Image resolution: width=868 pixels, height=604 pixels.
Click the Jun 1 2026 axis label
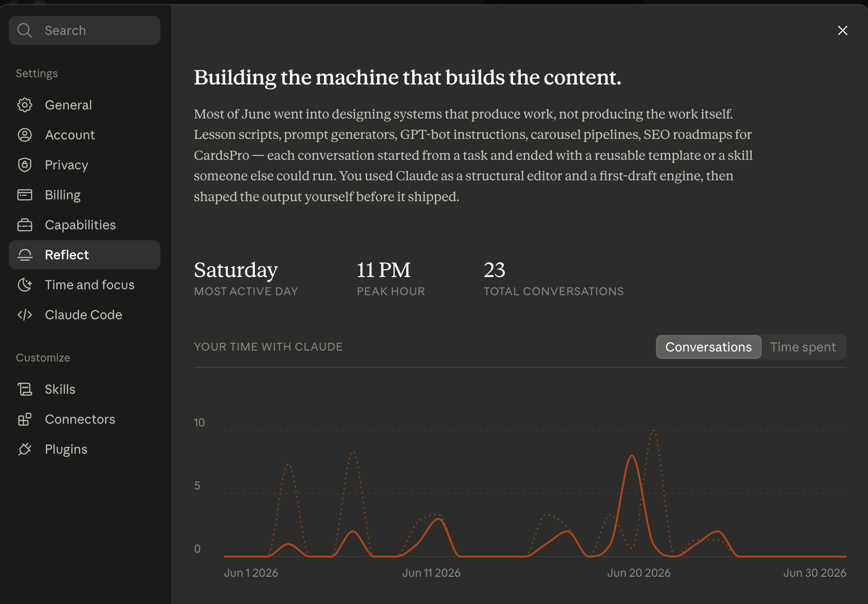(251, 573)
